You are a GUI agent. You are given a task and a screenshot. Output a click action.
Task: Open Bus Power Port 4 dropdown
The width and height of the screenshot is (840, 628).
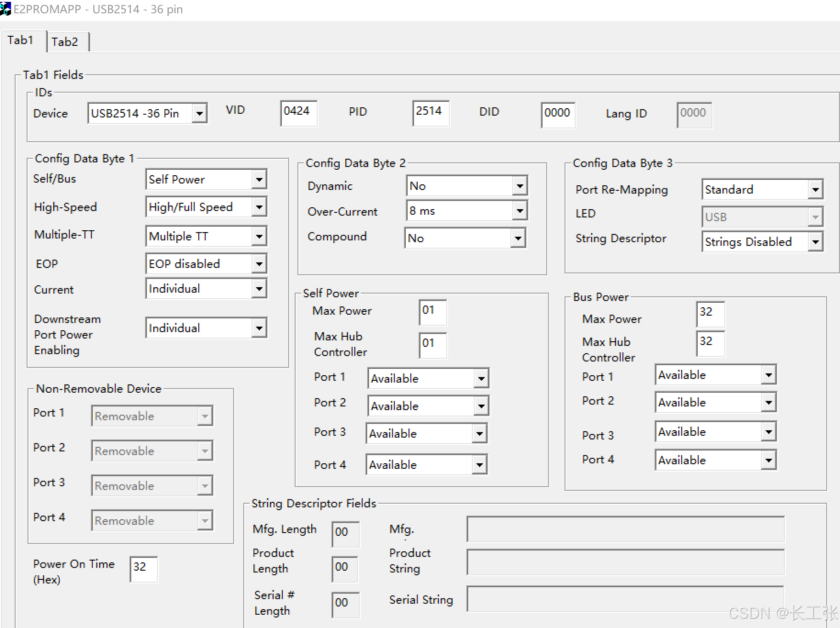pos(716,460)
